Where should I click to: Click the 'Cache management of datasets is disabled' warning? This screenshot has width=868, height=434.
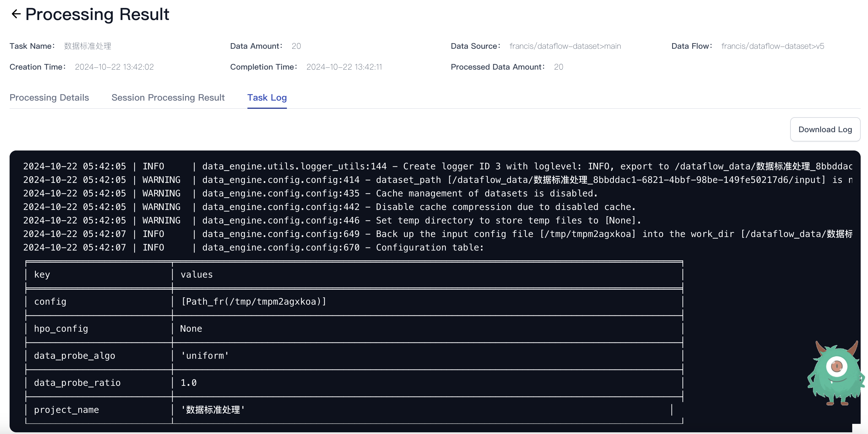486,193
